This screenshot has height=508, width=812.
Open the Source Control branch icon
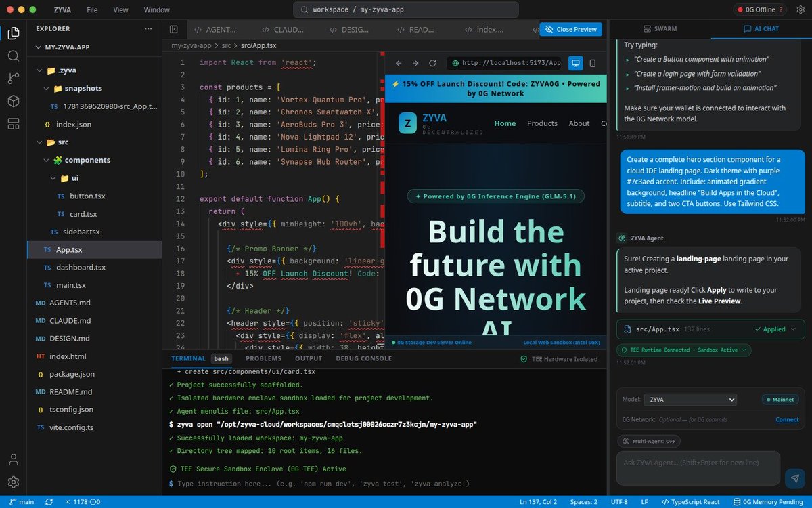click(x=13, y=78)
